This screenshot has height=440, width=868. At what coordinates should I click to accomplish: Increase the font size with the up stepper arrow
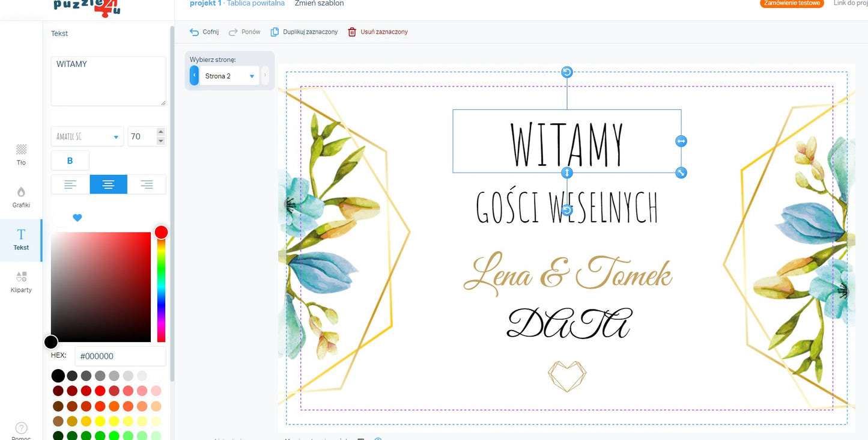tap(160, 132)
